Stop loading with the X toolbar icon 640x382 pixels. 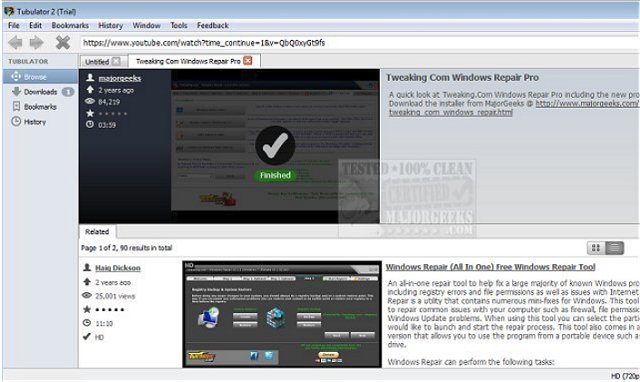pyautogui.click(x=63, y=42)
